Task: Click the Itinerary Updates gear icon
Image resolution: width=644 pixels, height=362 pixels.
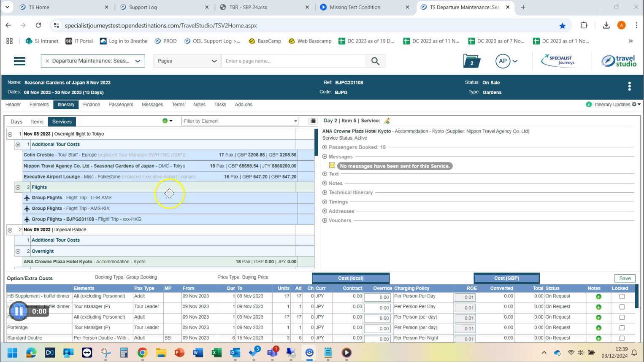Action: 634,105
